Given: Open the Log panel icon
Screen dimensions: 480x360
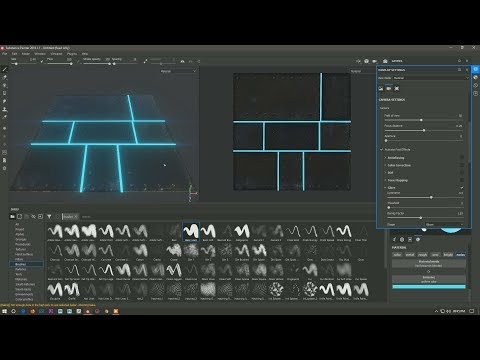Looking at the screenshot, I should click(x=476, y=94).
